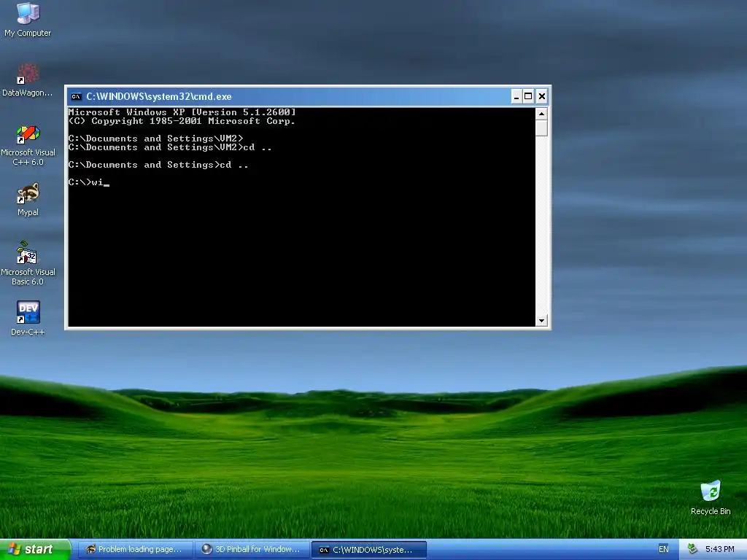Click the cmd.exe taskbar button
Image resolution: width=747 pixels, height=560 pixels.
click(368, 550)
